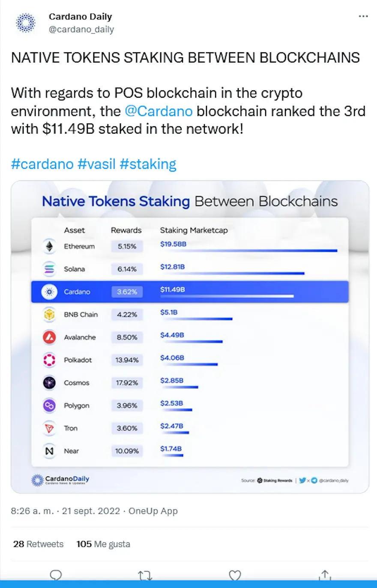The width and height of the screenshot is (377, 588).
Task: Click the highlighted Cardano row in image
Action: click(190, 292)
